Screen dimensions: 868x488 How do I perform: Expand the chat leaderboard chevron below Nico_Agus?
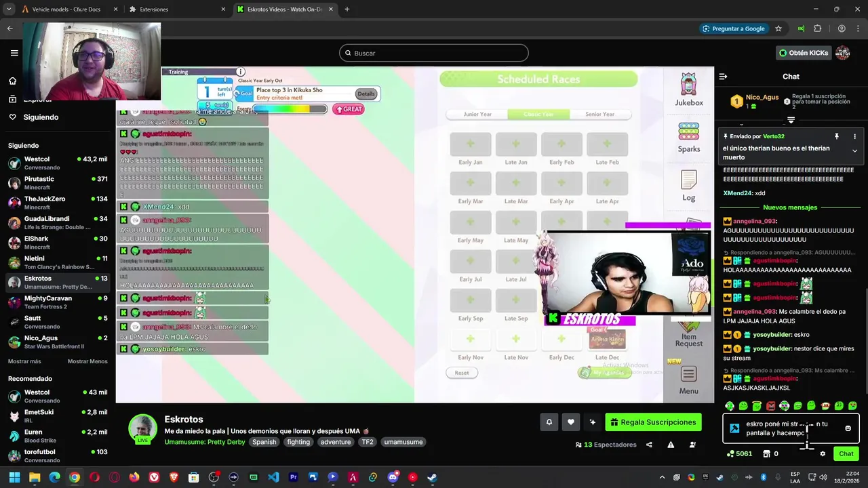pyautogui.click(x=791, y=120)
